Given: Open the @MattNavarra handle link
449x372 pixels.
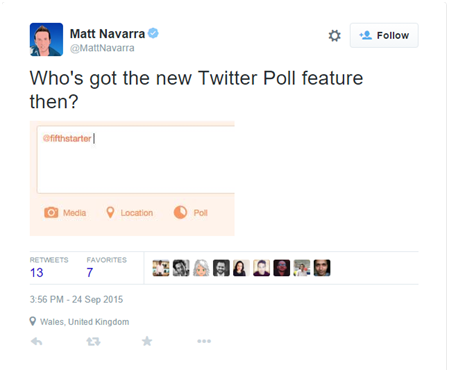Looking at the screenshot, I should point(102,48).
